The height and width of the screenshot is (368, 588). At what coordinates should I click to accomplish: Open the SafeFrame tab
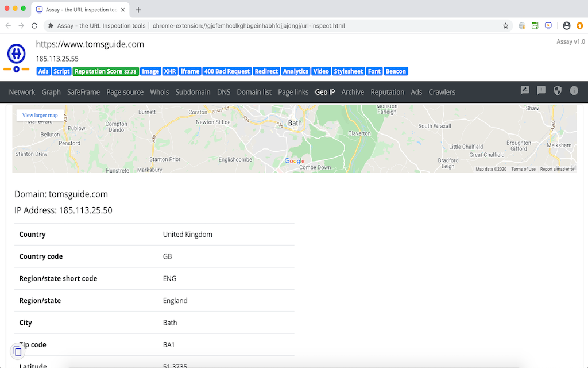tap(83, 92)
